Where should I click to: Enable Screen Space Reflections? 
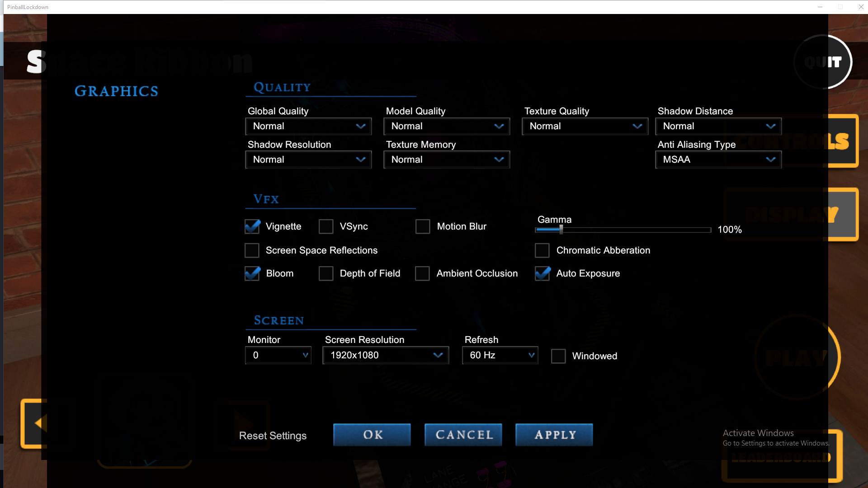(252, 250)
